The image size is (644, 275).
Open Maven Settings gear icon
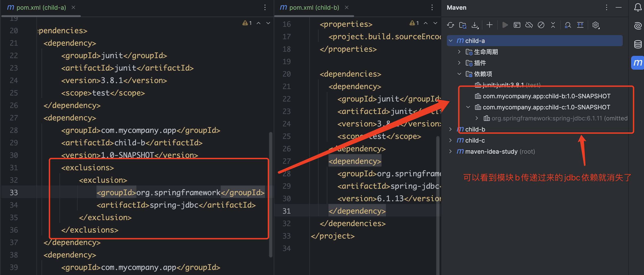point(596,25)
